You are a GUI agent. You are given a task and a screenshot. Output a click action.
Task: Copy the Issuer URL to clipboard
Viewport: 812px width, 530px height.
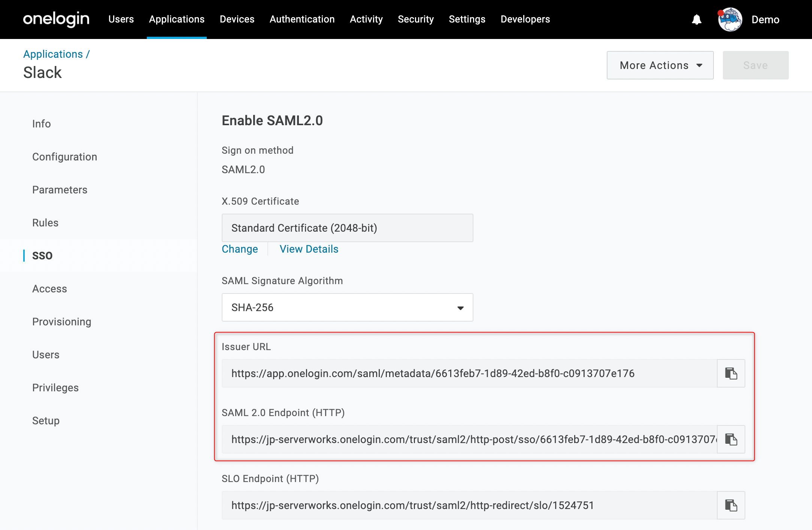pyautogui.click(x=731, y=373)
